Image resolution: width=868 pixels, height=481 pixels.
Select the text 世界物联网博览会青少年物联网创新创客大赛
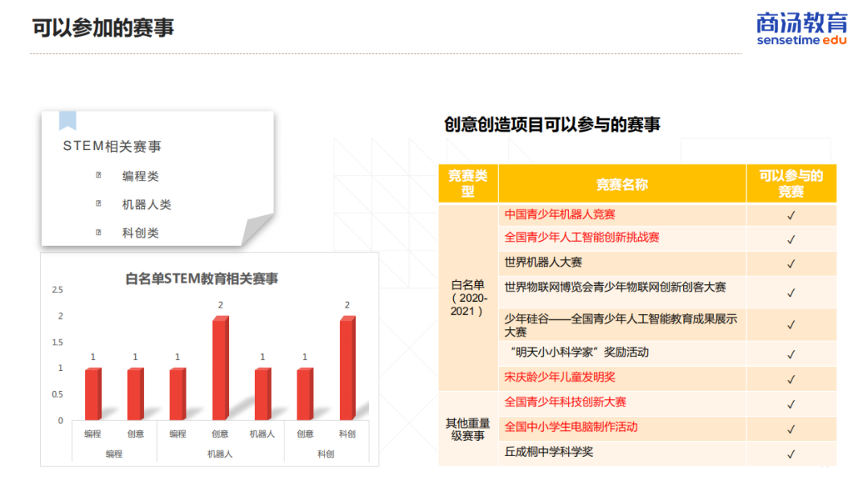point(615,287)
